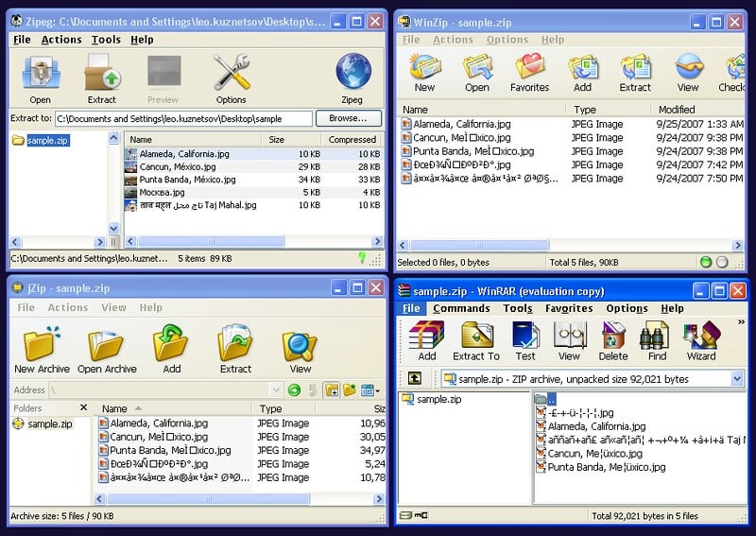Select Alameda, California.jpg in WinZip

(462, 124)
